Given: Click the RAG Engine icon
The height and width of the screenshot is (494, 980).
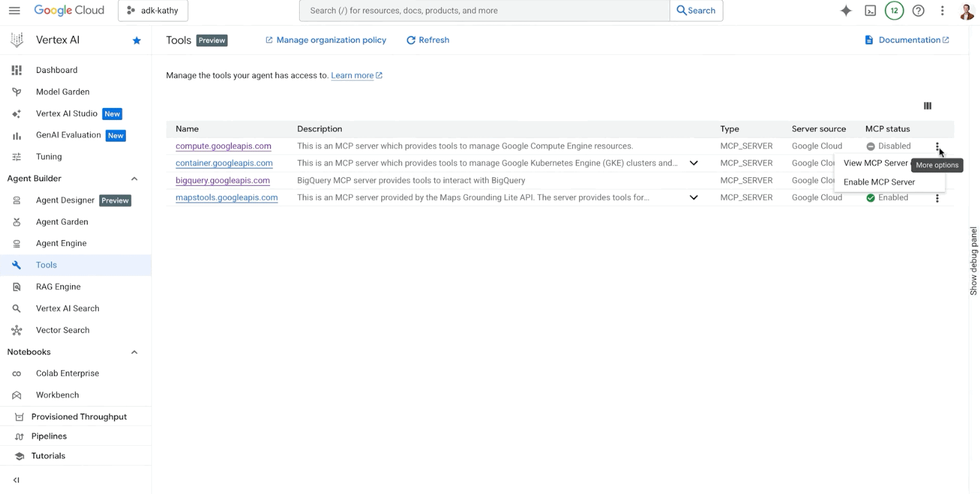Looking at the screenshot, I should (17, 287).
